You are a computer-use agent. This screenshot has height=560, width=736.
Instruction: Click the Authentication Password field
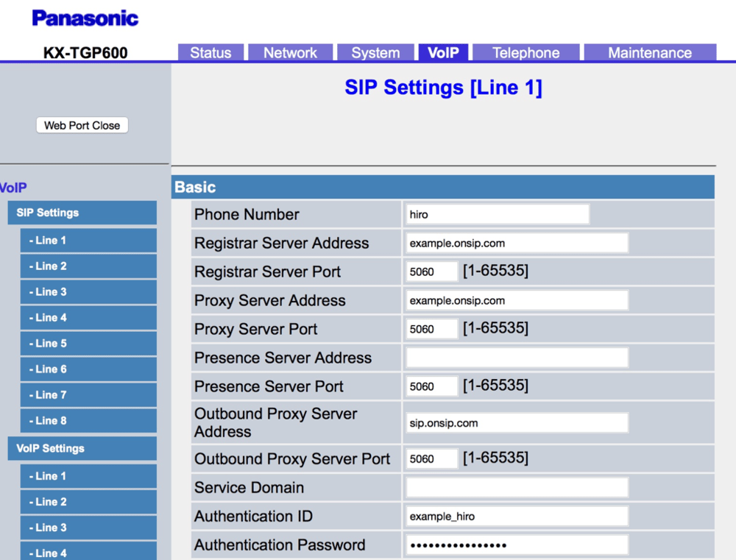point(516,545)
